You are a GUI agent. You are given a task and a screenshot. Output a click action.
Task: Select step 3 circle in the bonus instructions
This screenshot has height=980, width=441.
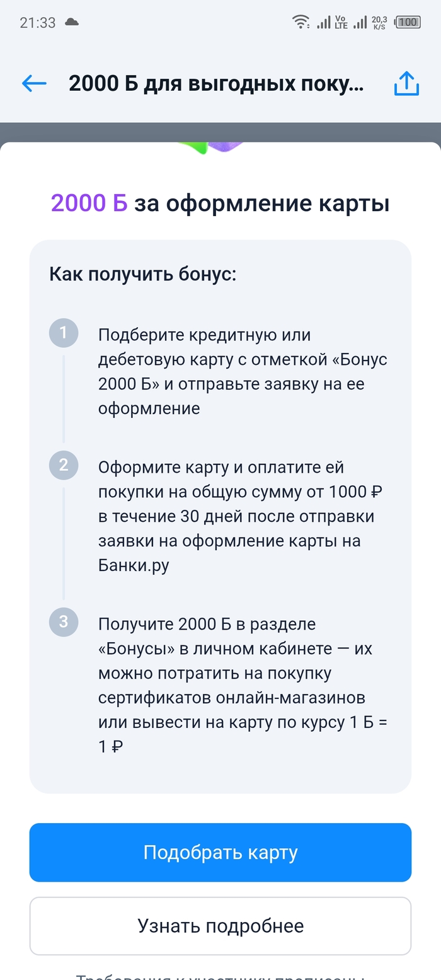point(64,622)
